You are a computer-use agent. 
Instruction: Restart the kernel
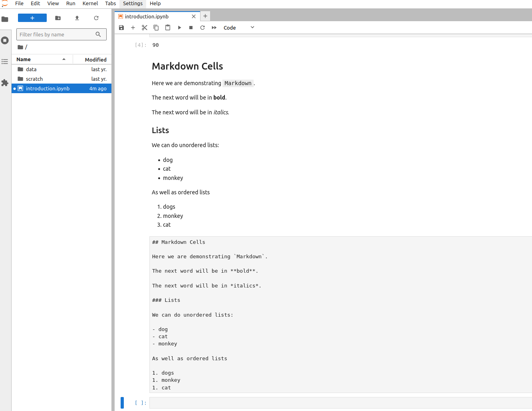(202, 28)
